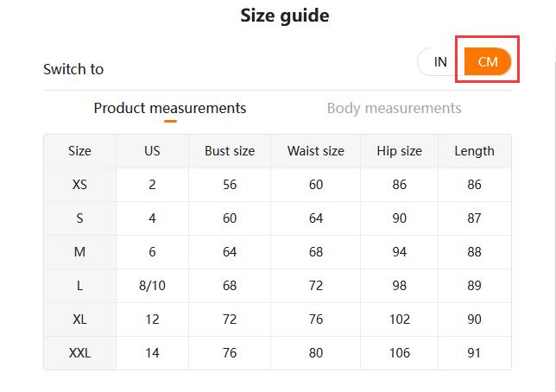Click the Switch to label
Viewport: 556px width, 392px height.
[x=73, y=69]
